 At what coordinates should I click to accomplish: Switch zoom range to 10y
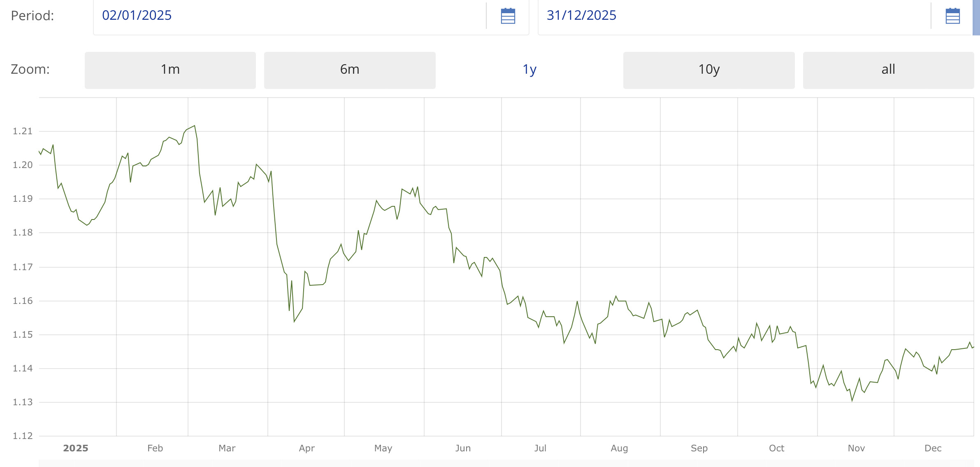(708, 70)
